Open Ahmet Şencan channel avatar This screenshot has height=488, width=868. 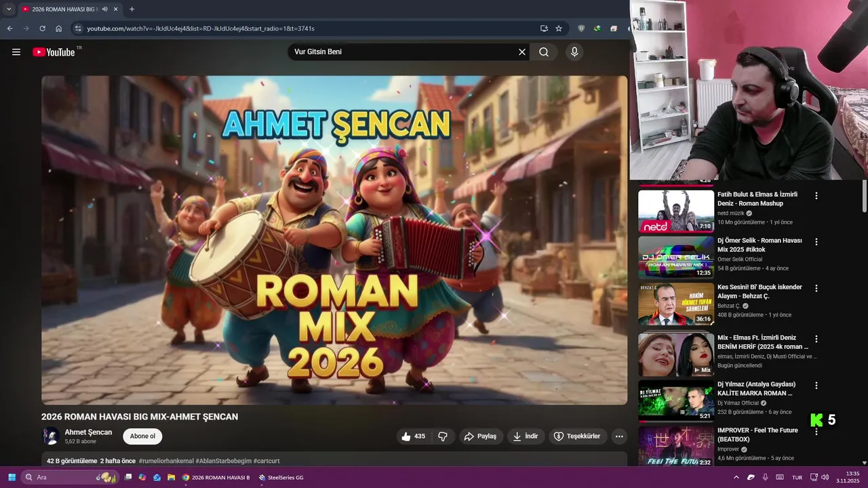50,436
